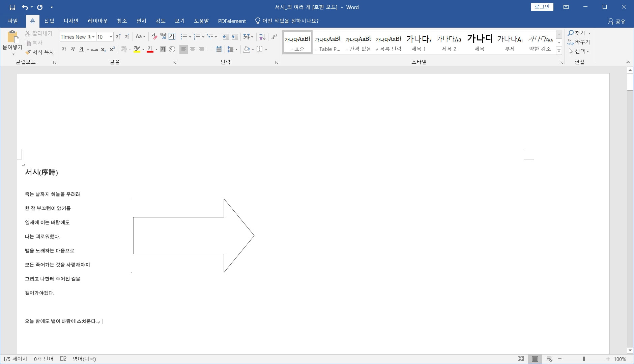The image size is (634, 364).
Task: Align text left
Action: click(x=183, y=49)
